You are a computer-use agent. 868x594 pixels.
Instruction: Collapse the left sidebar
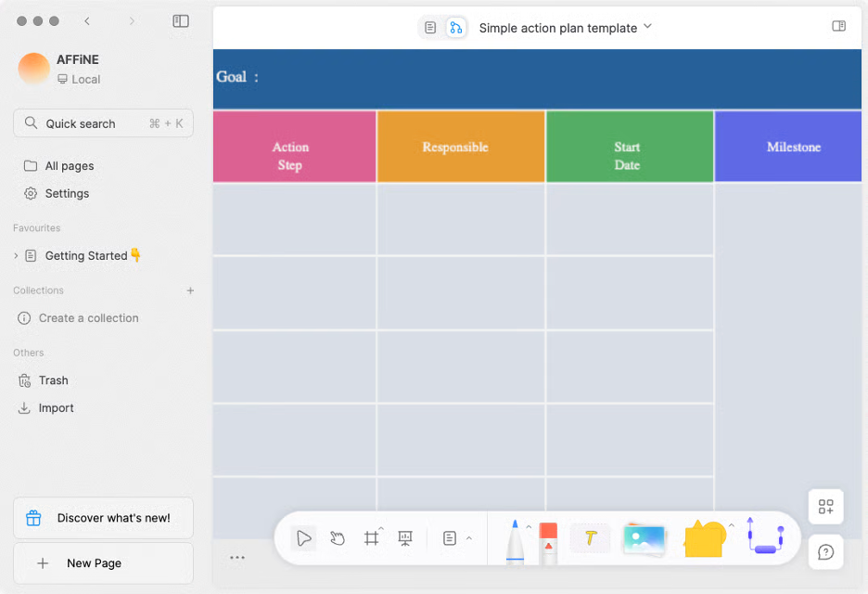coord(181,20)
